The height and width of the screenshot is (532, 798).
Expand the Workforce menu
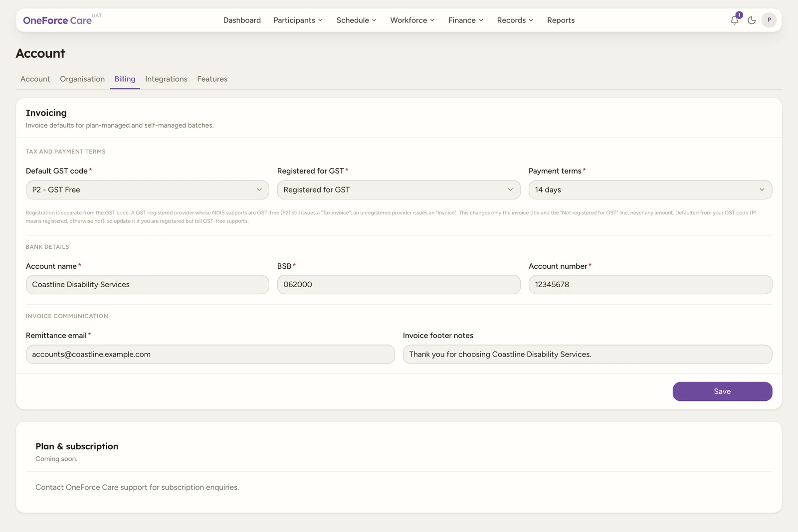point(412,20)
